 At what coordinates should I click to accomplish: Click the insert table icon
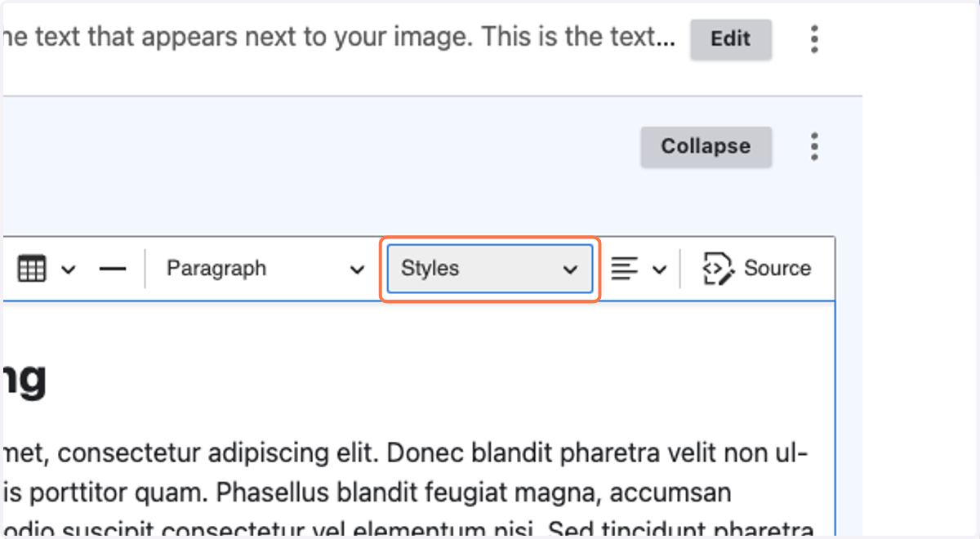tap(32, 269)
